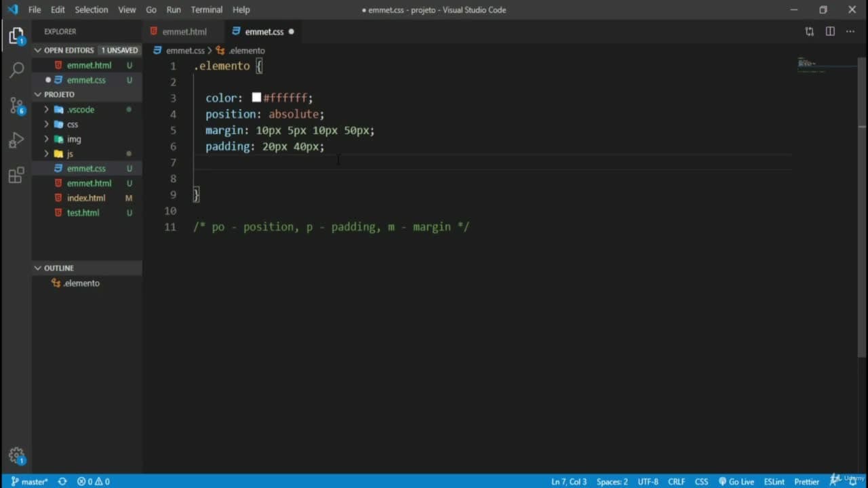Collapse the Open Editors section
The height and width of the screenshot is (488, 868).
pyautogui.click(x=37, y=50)
